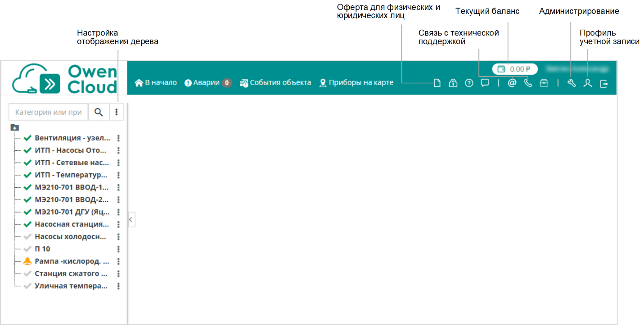Open the chat speech bubble icon

[485, 83]
